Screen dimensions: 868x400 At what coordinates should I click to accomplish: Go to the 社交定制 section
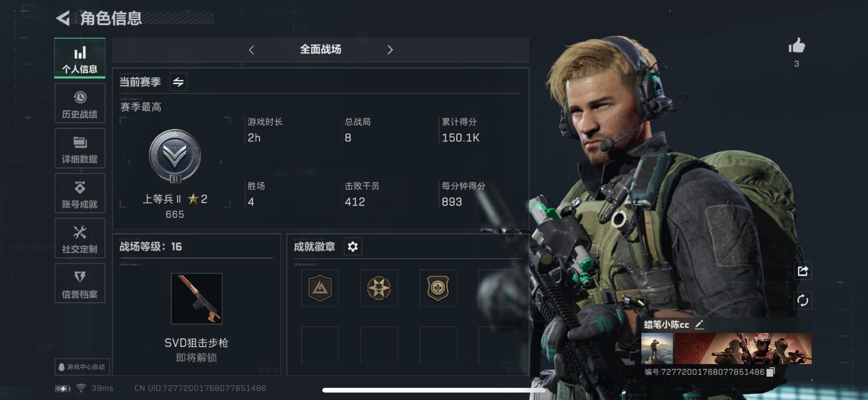click(80, 238)
